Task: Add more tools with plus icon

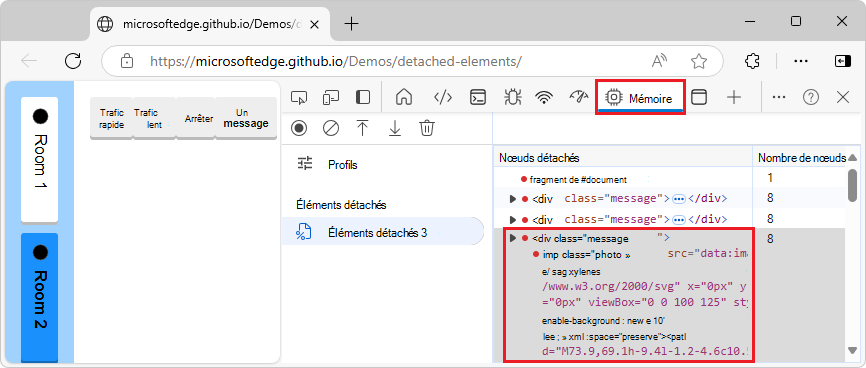Action: click(x=733, y=98)
